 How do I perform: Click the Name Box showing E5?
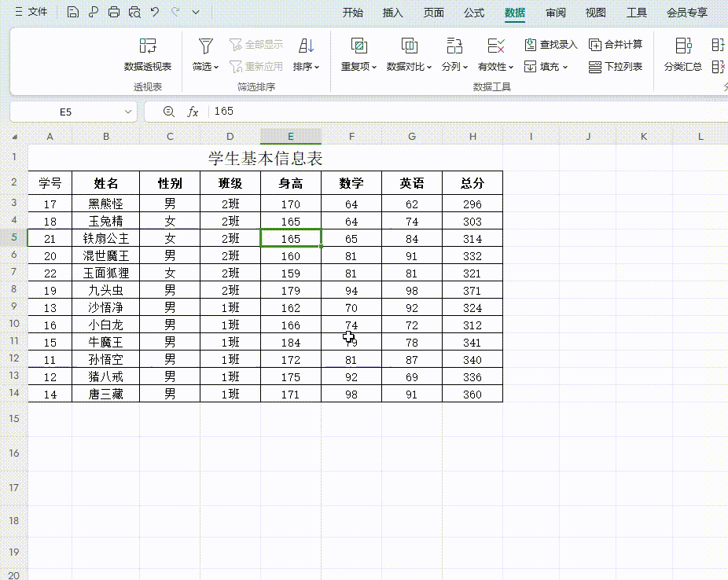[65, 112]
